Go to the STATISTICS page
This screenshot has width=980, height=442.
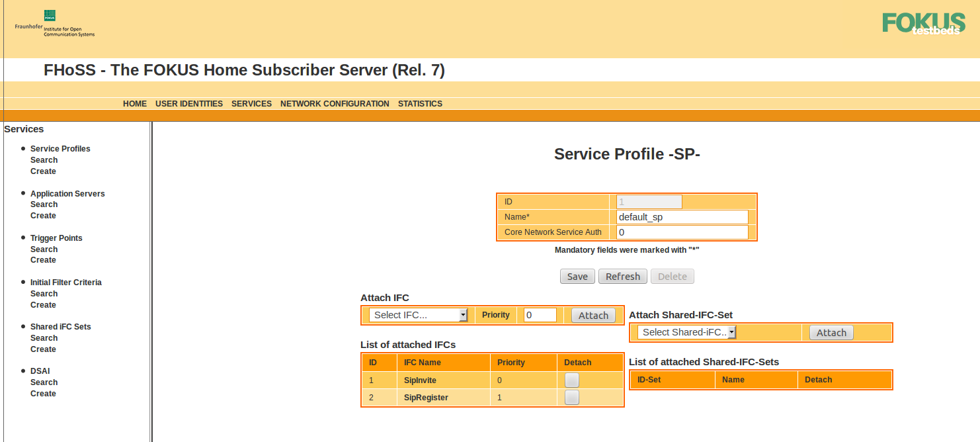420,104
